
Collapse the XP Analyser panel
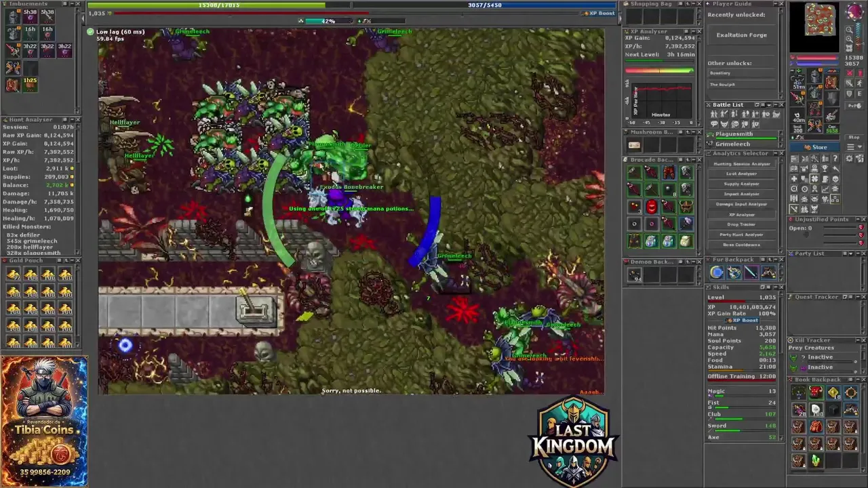[x=694, y=31]
